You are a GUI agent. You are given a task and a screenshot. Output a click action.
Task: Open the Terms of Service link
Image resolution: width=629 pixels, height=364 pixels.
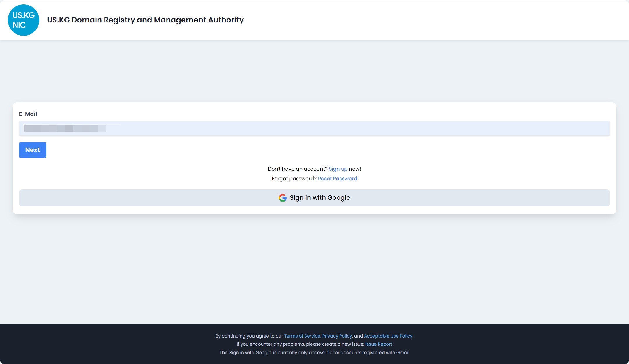coord(302,336)
